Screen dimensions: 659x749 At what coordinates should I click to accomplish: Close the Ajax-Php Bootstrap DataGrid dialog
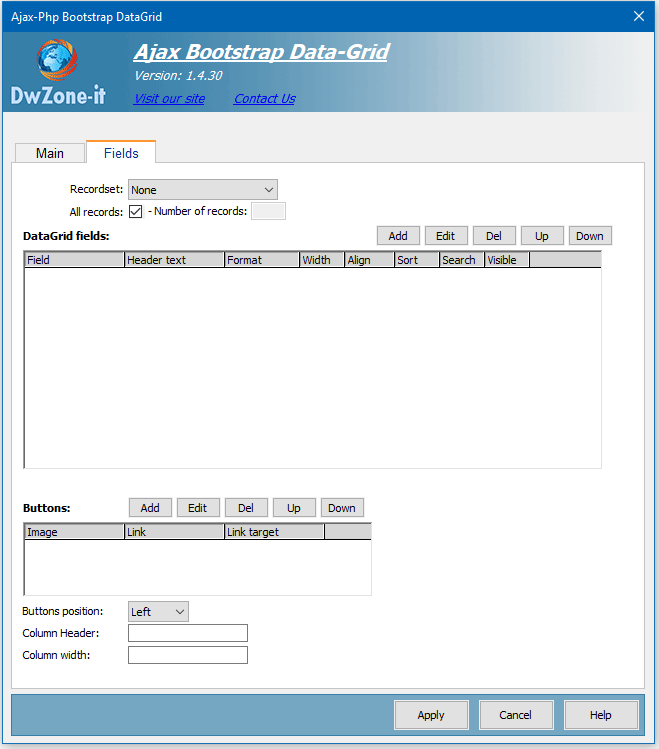pos(639,16)
